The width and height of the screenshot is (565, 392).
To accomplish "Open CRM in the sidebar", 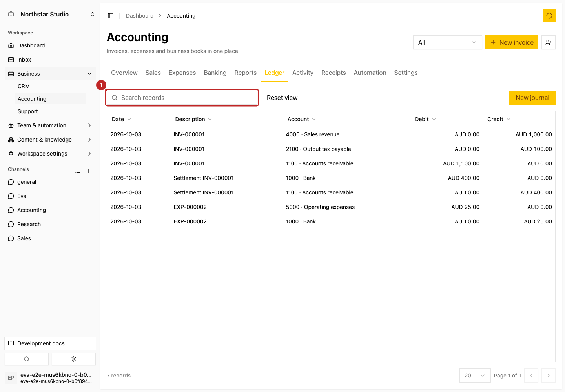I will tap(50, 86).
